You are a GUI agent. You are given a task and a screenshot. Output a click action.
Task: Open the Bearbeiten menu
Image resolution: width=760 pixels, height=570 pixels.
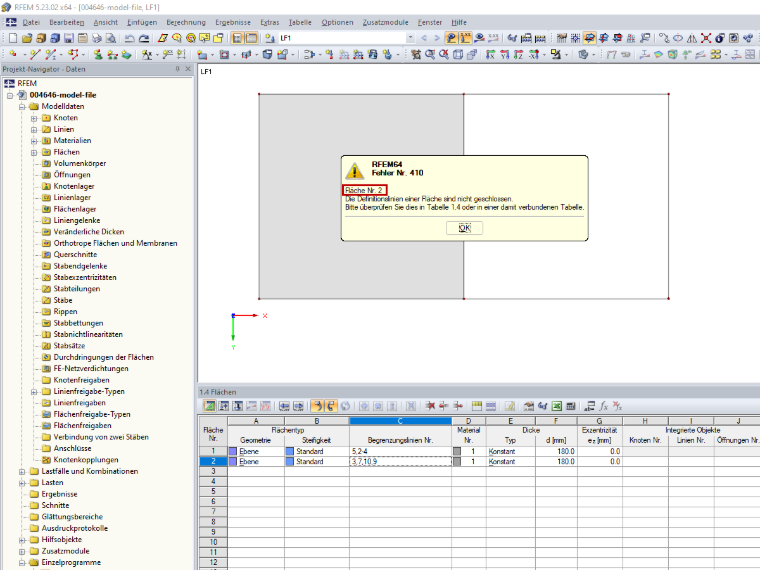66,22
